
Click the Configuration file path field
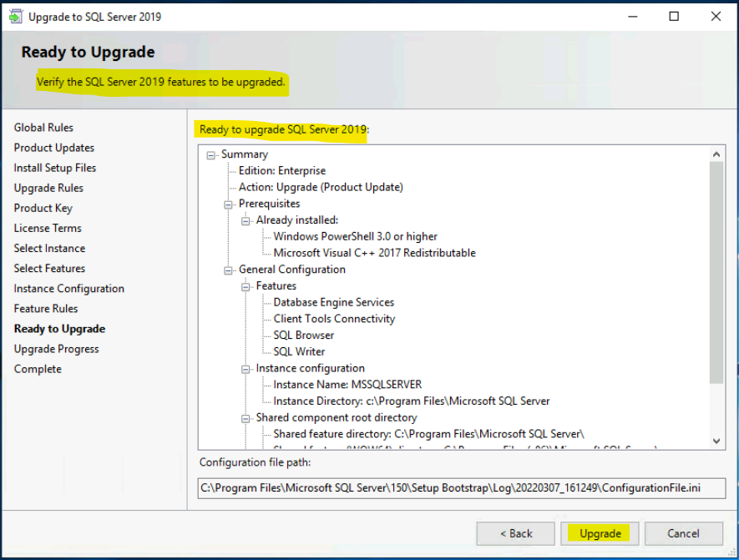pos(462,488)
